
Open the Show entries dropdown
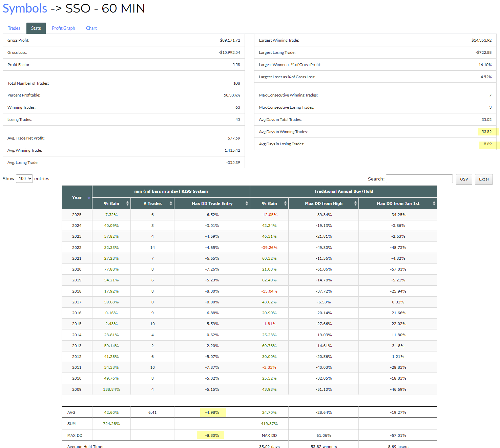tap(24, 179)
